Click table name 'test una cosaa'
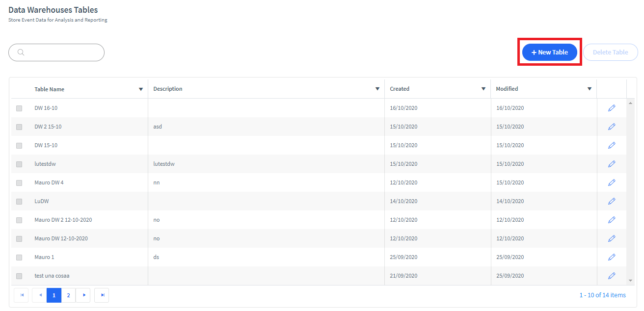 (52, 276)
